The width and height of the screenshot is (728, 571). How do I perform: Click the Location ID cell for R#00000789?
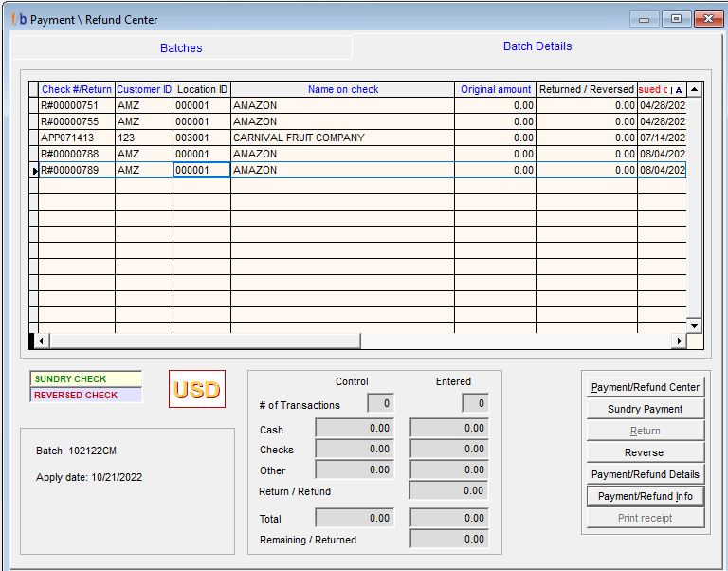(x=201, y=171)
